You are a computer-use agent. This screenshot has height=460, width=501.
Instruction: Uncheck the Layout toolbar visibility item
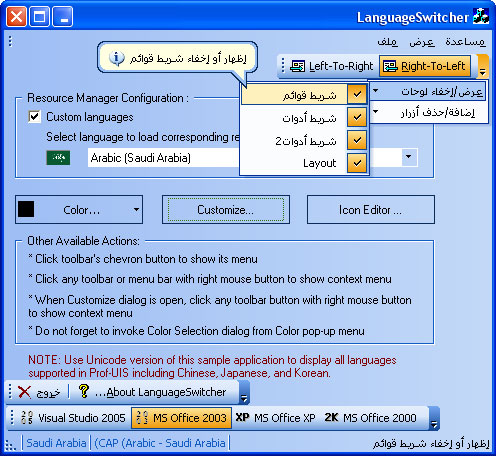(x=304, y=163)
